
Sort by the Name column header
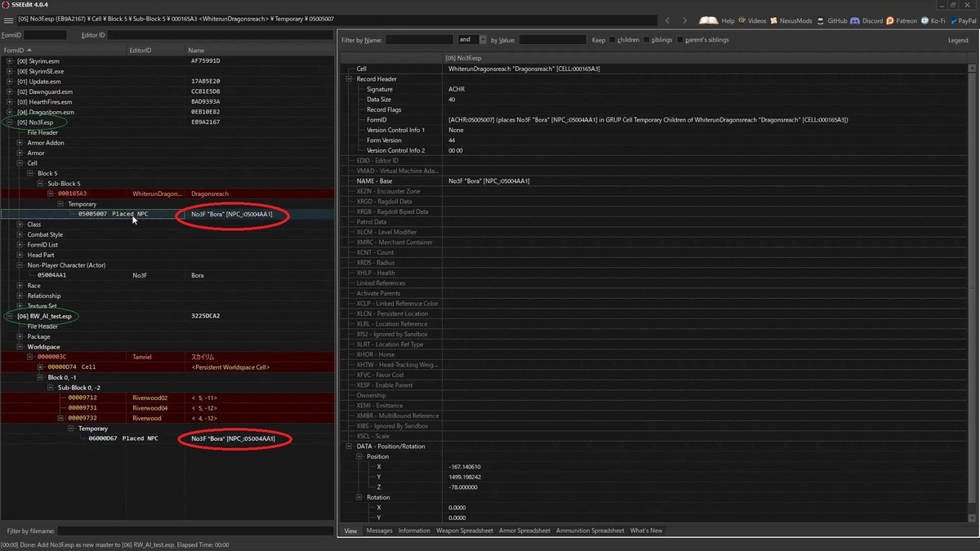pyautogui.click(x=259, y=51)
